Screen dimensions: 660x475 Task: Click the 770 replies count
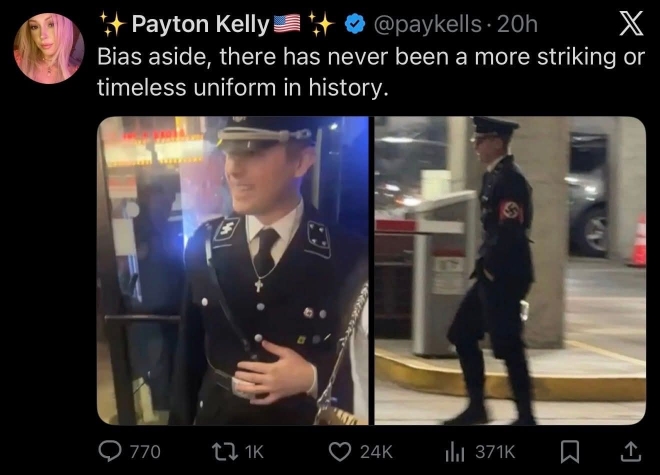[x=145, y=452]
